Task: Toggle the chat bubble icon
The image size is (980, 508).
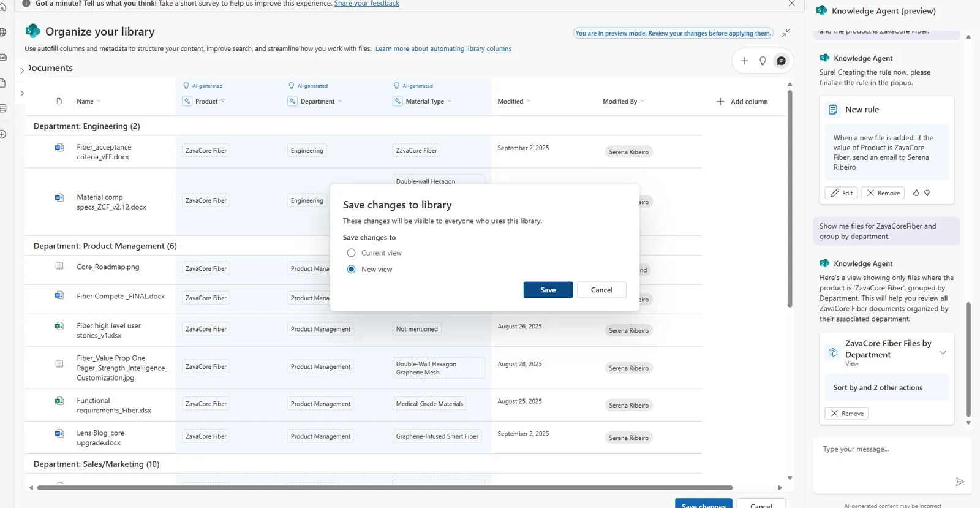Action: click(781, 61)
